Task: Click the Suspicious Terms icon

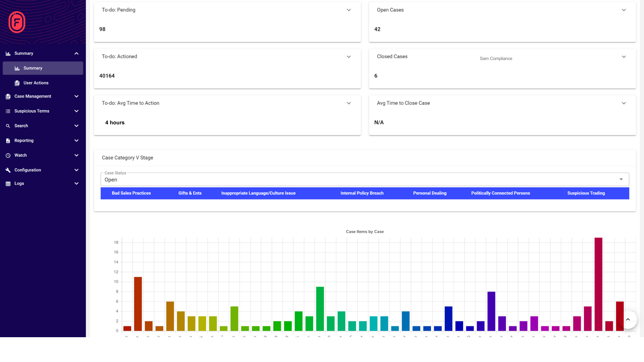Action: pos(8,111)
